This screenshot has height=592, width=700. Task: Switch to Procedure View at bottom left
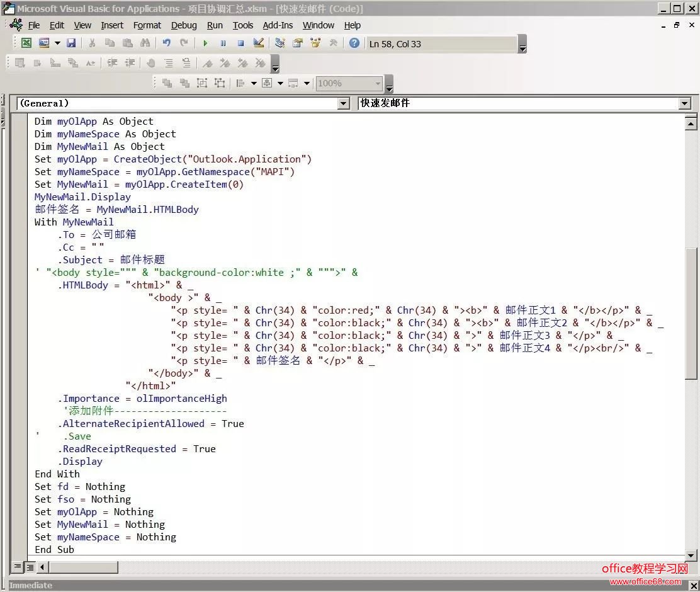(x=18, y=567)
